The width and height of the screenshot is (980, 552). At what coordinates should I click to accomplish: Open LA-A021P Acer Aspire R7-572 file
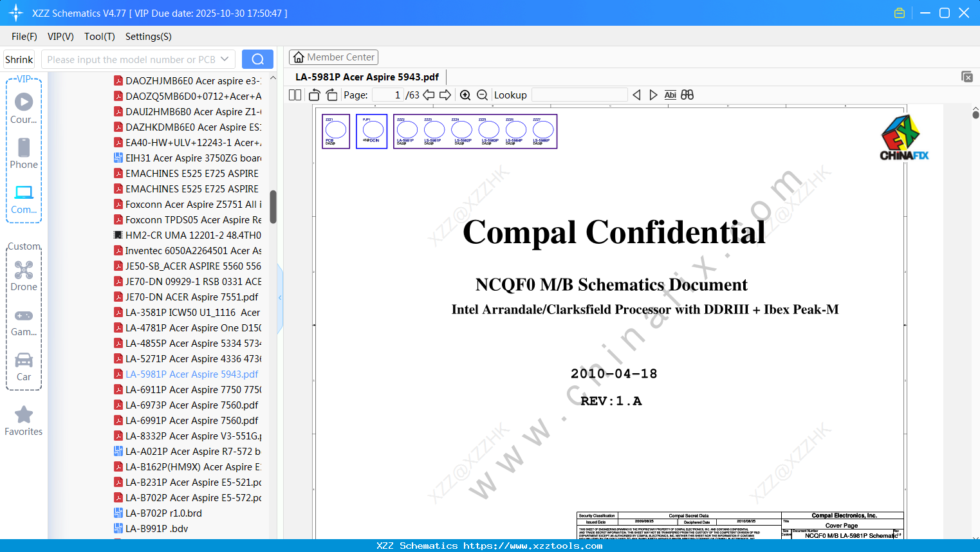point(187,452)
